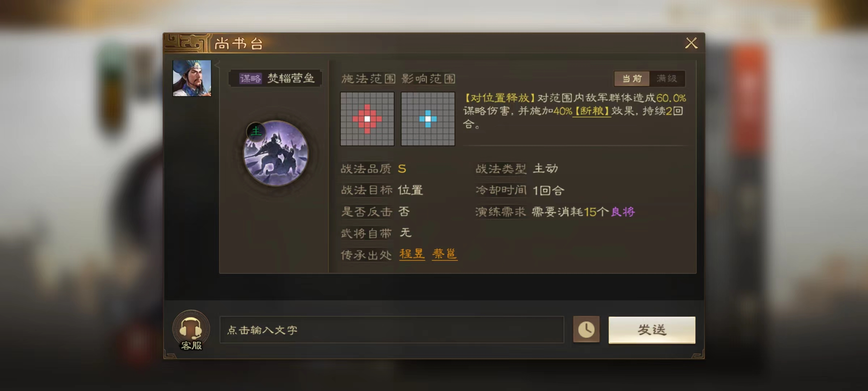Select the red 施法范围 cast range grid

367,119
